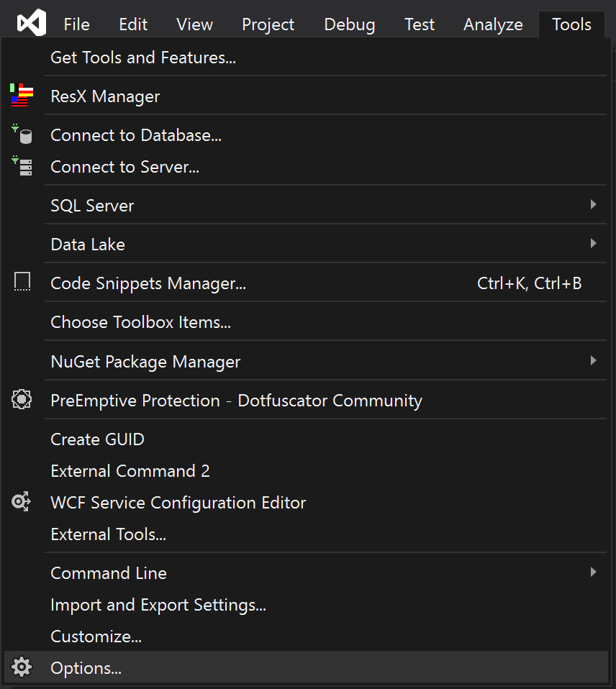The image size is (616, 689).
Task: Open the Debug menu
Action: [350, 24]
